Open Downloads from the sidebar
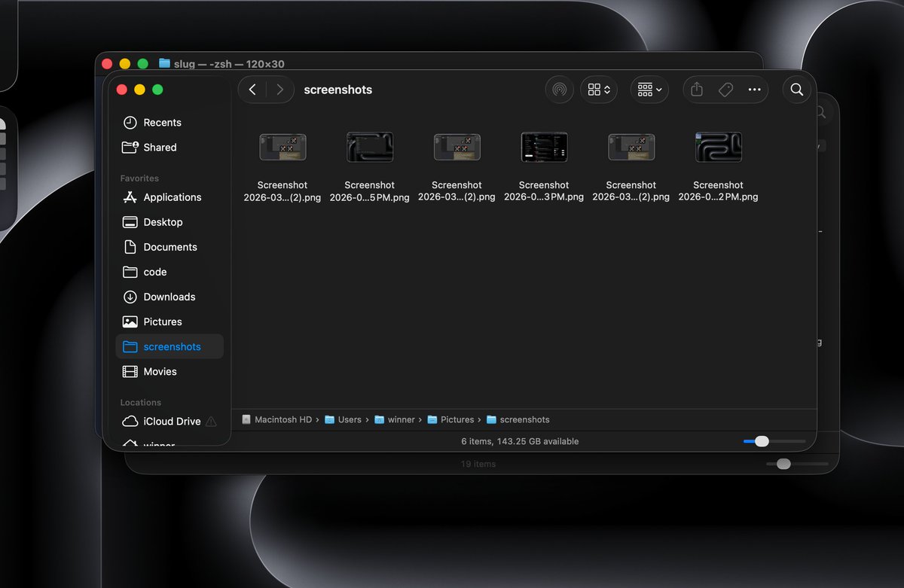 [169, 297]
